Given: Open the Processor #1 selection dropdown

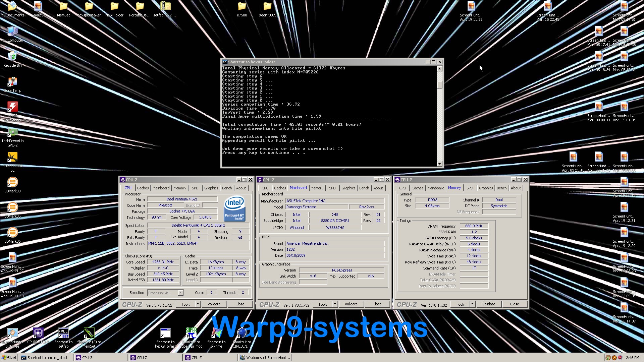Looking at the screenshot, I should point(165,293).
